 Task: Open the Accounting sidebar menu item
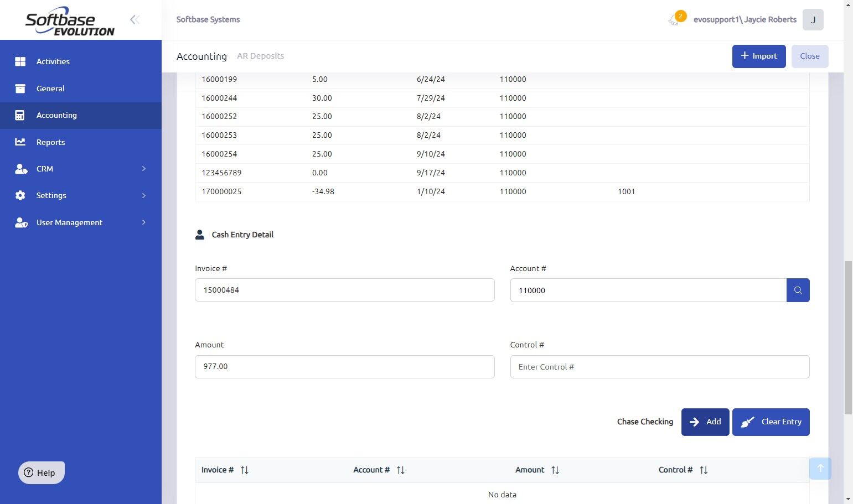click(81, 116)
